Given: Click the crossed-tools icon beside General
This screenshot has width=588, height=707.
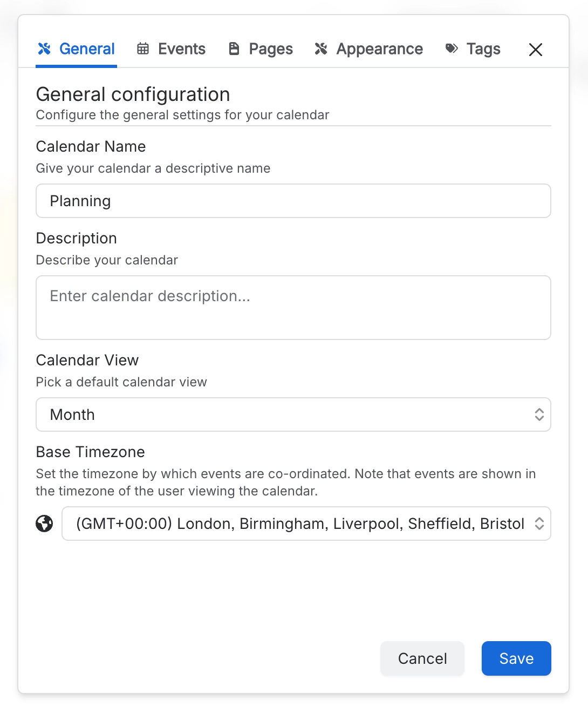Looking at the screenshot, I should (44, 49).
